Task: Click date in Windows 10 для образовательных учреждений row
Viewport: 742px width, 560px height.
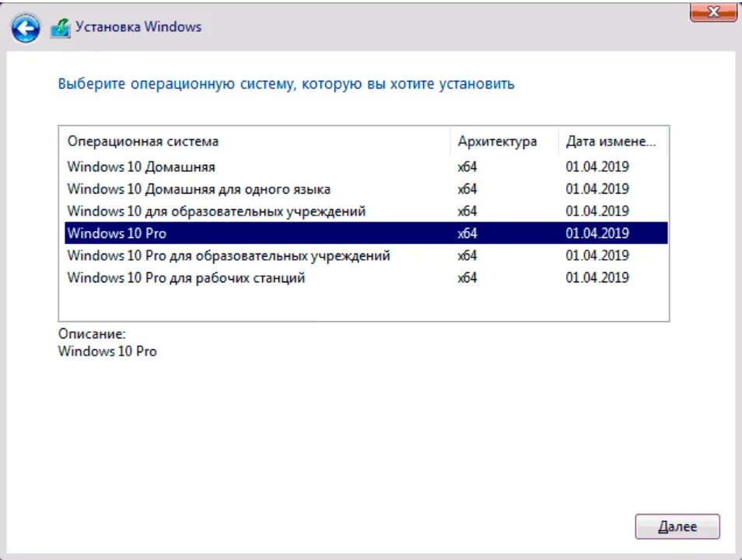Action: (x=597, y=211)
